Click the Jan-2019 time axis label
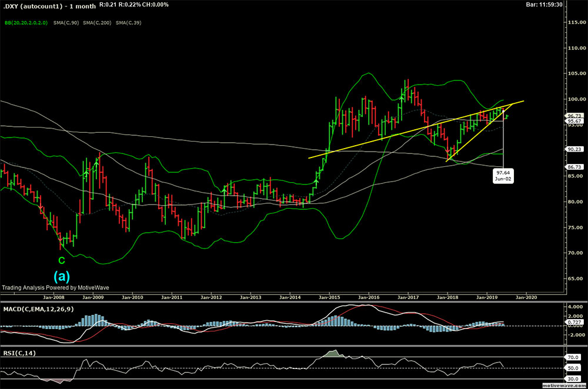 486,297
